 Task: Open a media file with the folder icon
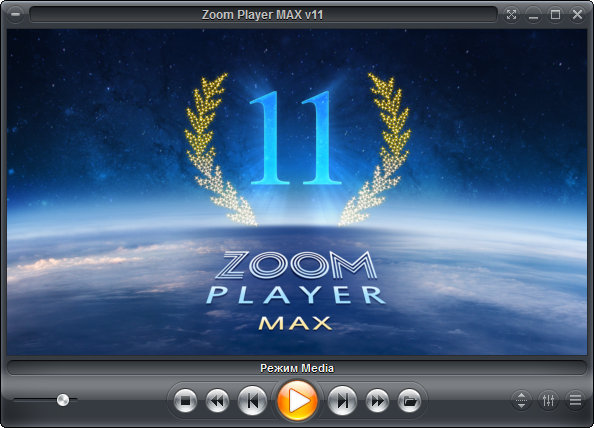[410, 401]
